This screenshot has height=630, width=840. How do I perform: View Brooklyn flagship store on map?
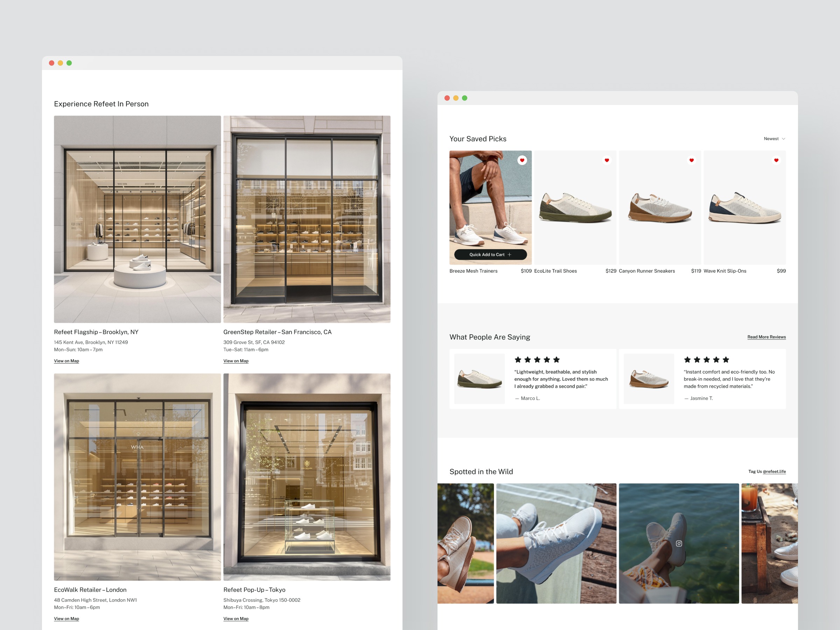click(66, 361)
